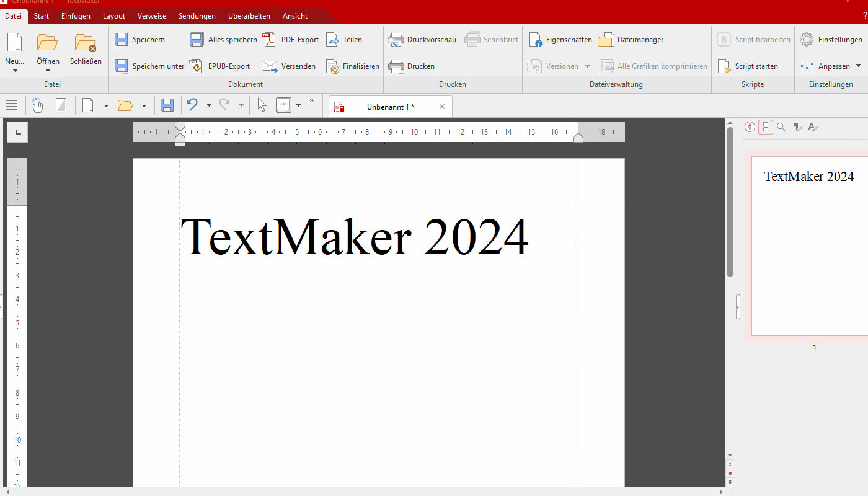The width and height of the screenshot is (868, 496).
Task: Click the page contrast icon beside touch mode
Action: [x=61, y=105]
